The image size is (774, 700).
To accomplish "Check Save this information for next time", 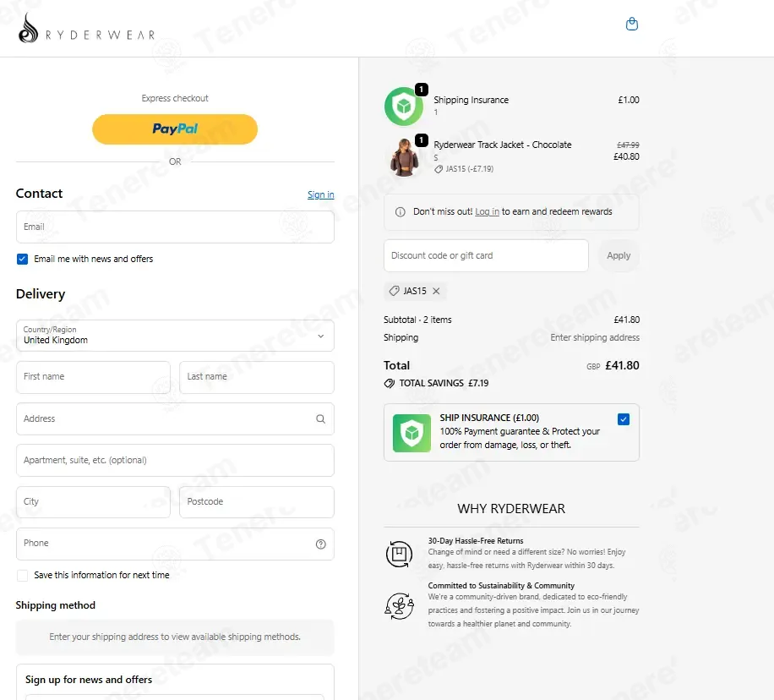I will tap(22, 575).
